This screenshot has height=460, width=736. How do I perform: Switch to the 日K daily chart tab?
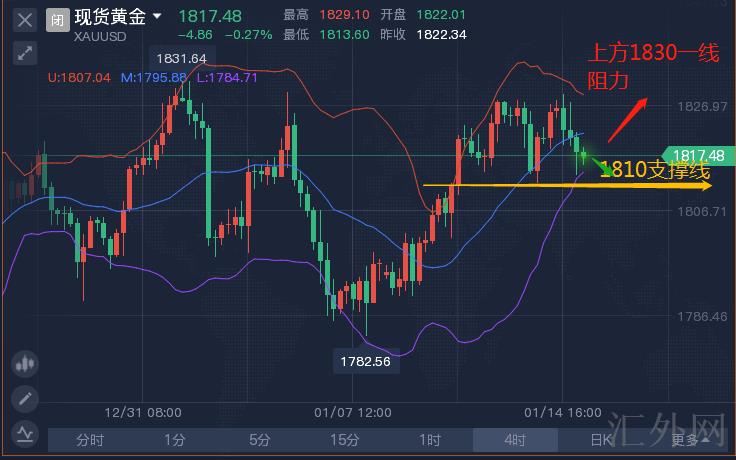tap(600, 439)
